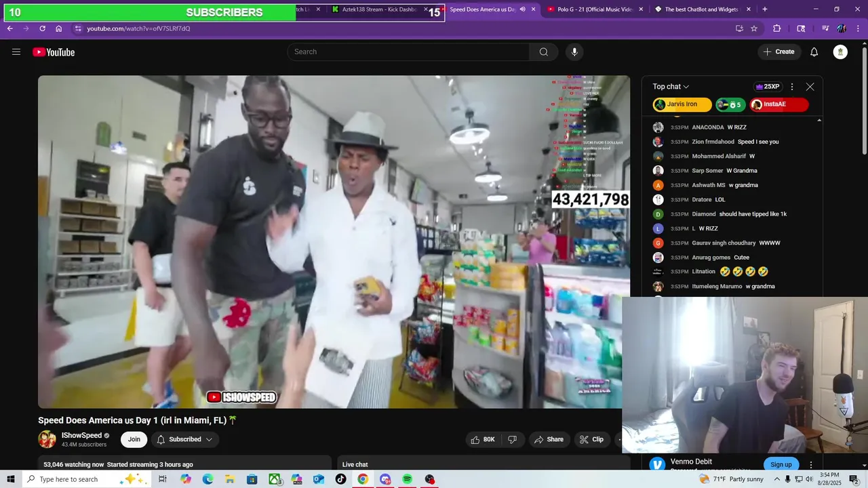Screen dimensions: 868x488
Task: Open Chrome three-dot menu
Action: pyautogui.click(x=859, y=28)
